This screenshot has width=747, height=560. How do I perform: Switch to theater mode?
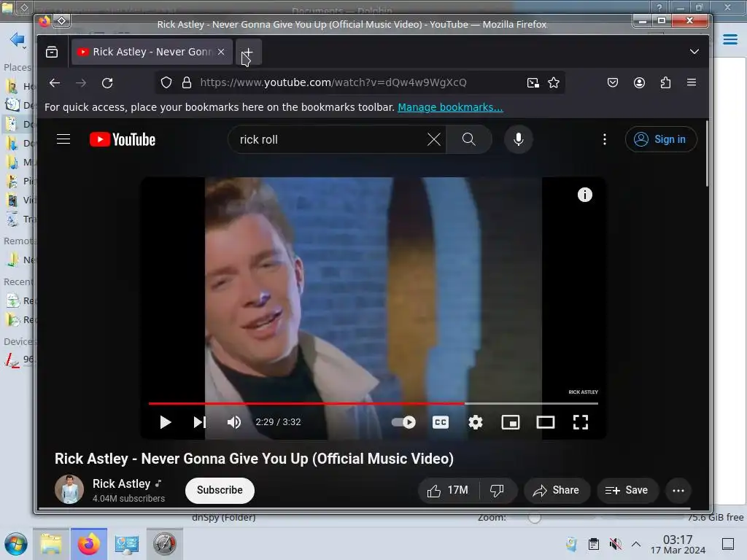546,422
